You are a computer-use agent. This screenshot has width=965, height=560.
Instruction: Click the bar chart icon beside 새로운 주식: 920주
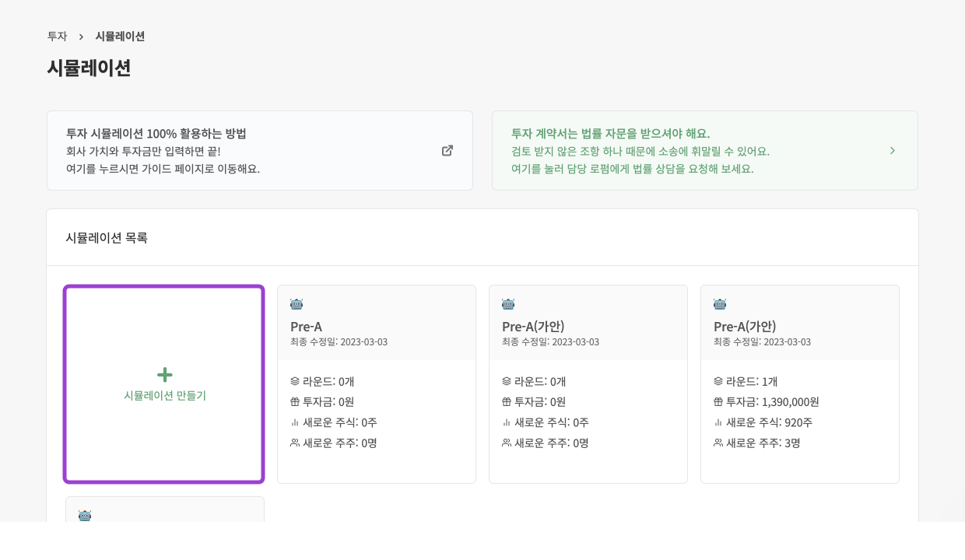click(719, 422)
